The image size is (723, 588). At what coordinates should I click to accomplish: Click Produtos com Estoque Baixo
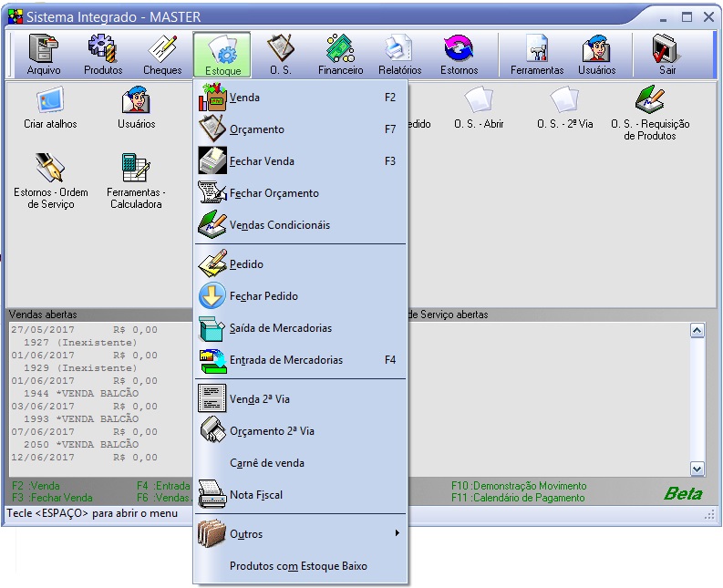point(298,566)
